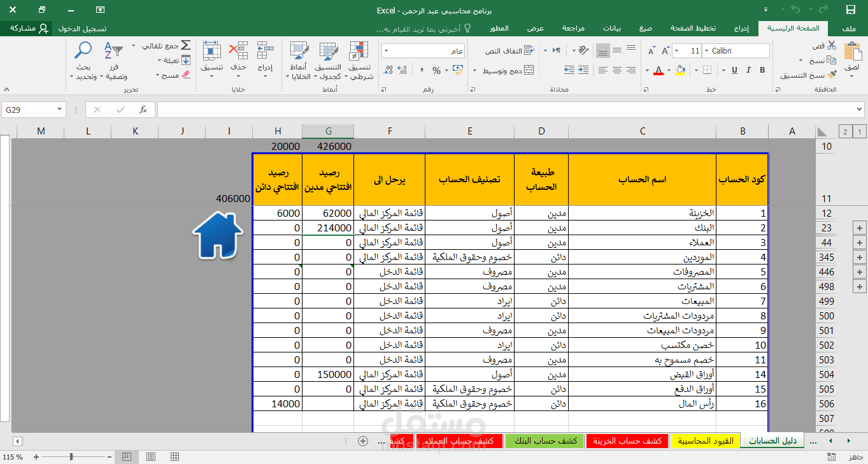Select the Find & Select (بحث وتحديد) icon
This screenshot has width=868, height=464.
(83, 51)
